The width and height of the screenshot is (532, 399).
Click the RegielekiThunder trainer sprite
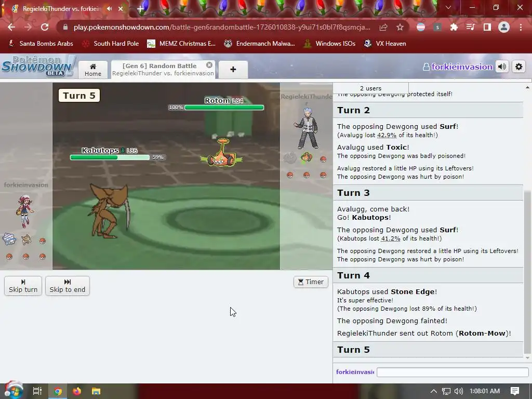[x=307, y=129]
